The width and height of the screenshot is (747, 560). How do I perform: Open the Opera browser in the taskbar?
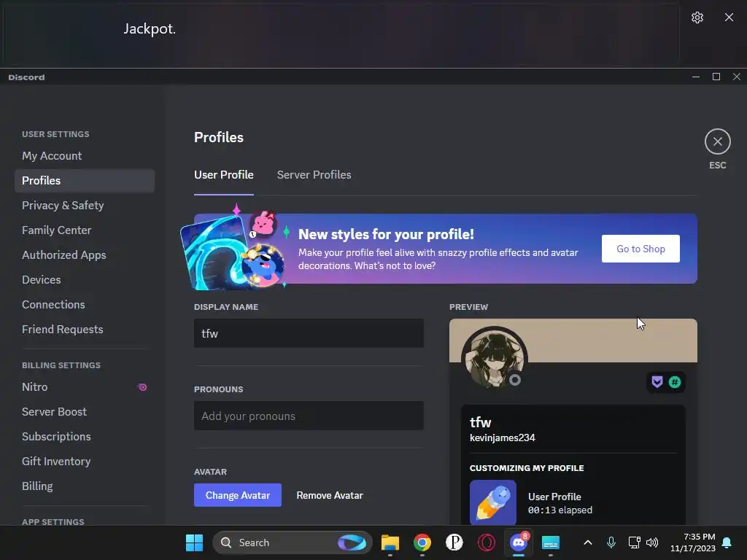pos(487,542)
